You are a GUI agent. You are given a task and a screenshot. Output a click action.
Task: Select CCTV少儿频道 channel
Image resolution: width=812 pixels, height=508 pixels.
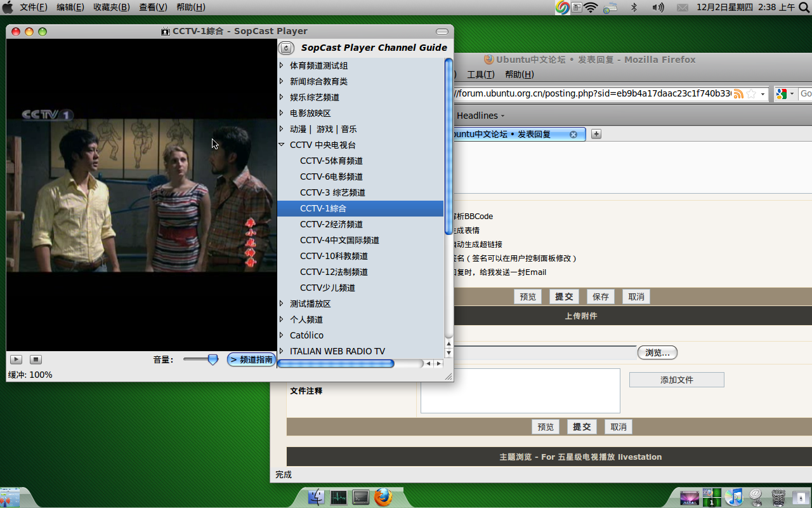(x=328, y=288)
